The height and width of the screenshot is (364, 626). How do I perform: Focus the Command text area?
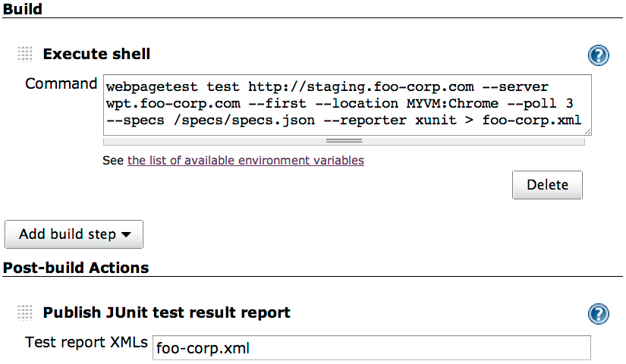(x=347, y=105)
